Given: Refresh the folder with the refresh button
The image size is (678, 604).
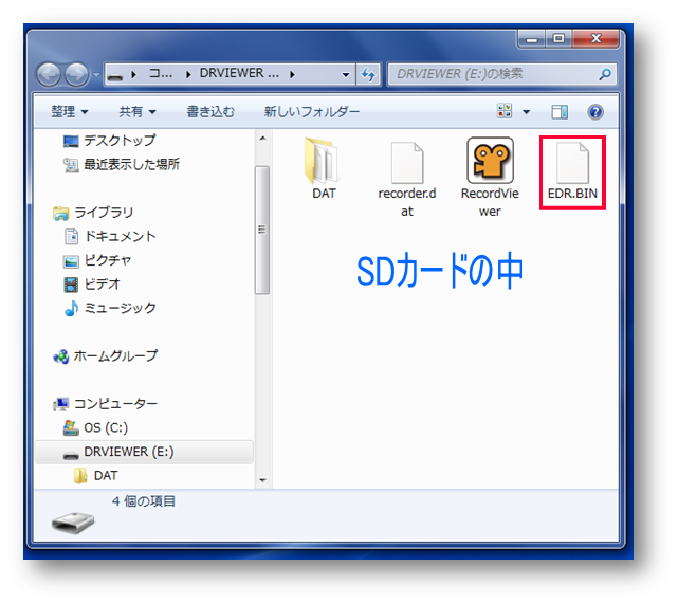Looking at the screenshot, I should [x=368, y=74].
